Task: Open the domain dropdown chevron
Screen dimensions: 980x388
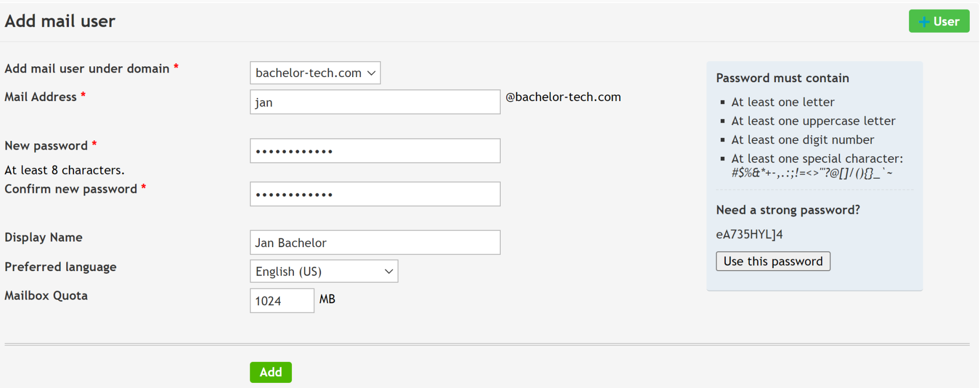Action: 372,72
